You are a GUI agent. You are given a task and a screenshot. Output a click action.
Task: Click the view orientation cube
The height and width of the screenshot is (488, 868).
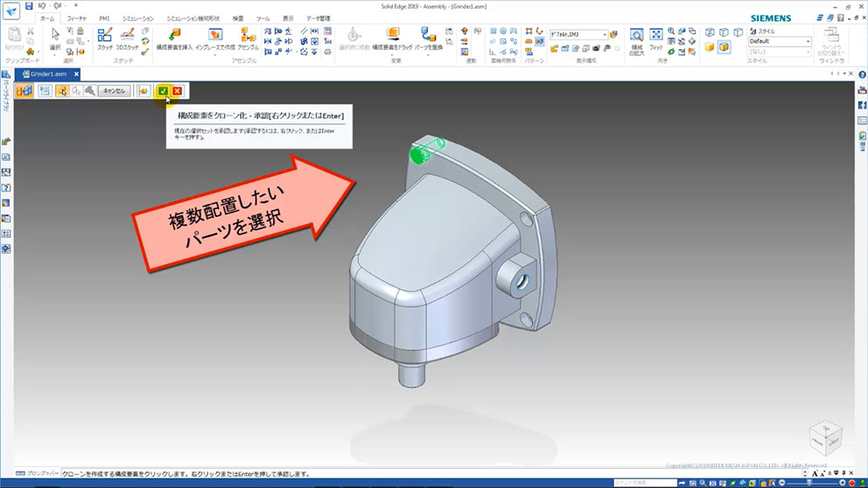pyautogui.click(x=826, y=439)
